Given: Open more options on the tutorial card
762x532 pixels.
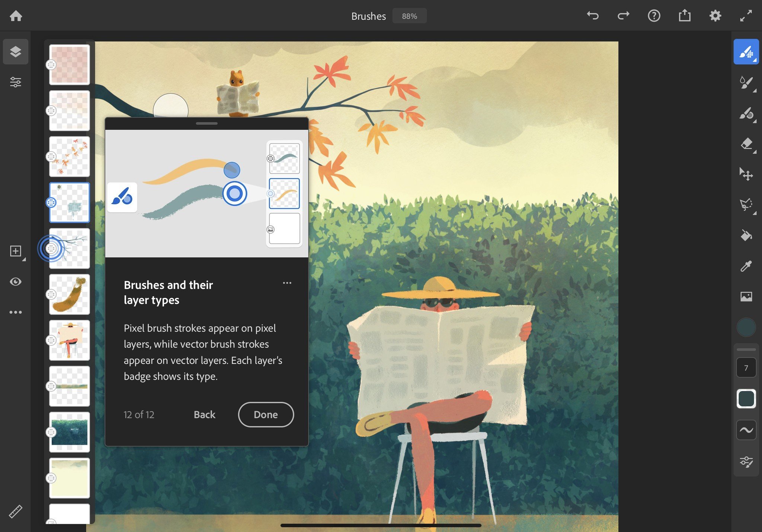Looking at the screenshot, I should click(287, 283).
